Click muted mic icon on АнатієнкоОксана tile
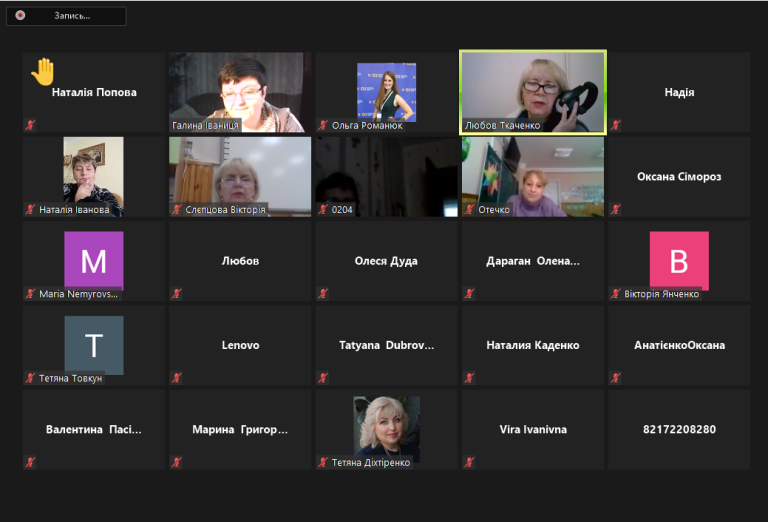Screen dimensions: 768x522 point(616,378)
